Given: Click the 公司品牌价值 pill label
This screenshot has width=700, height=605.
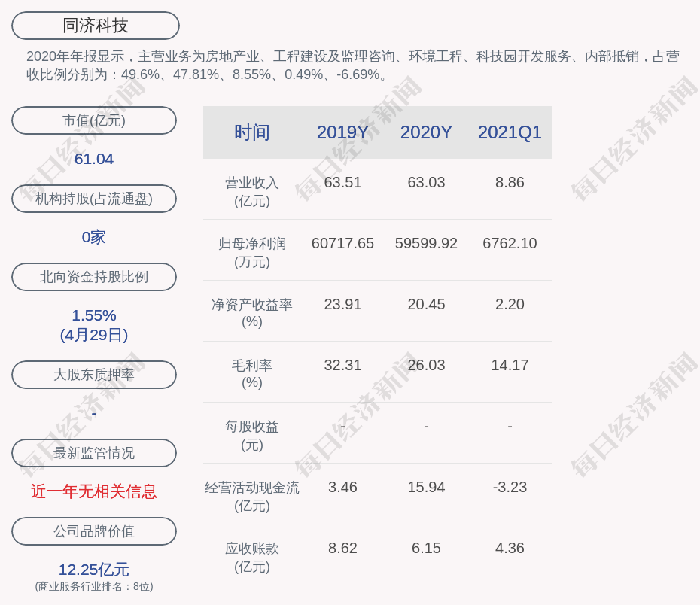Looking at the screenshot, I should click(x=94, y=531).
